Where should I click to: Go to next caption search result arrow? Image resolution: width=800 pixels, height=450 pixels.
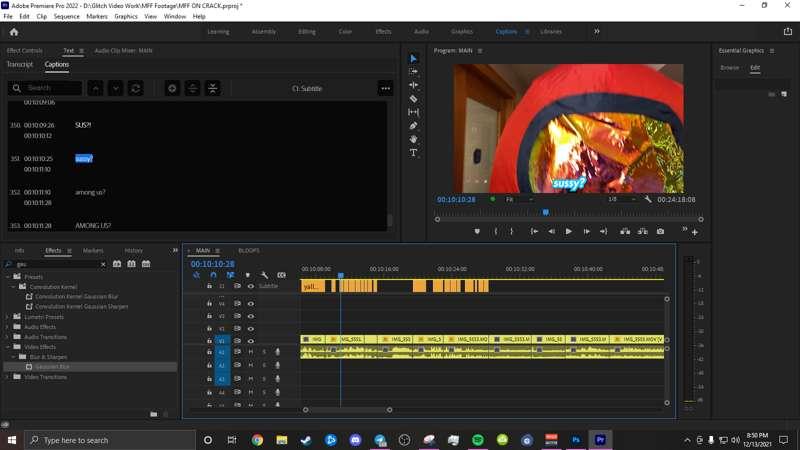click(116, 88)
